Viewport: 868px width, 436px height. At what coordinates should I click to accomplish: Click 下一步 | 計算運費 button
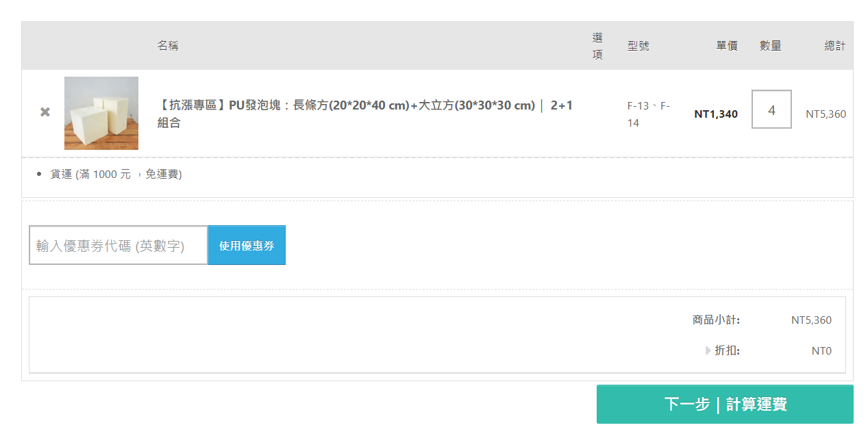(725, 404)
